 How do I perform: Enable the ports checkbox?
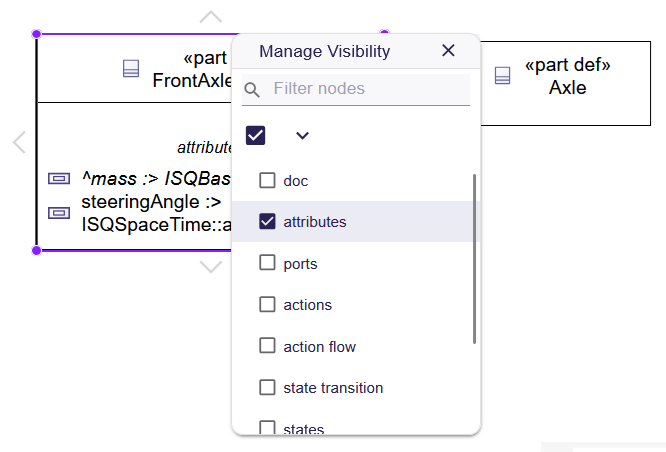pyautogui.click(x=267, y=263)
